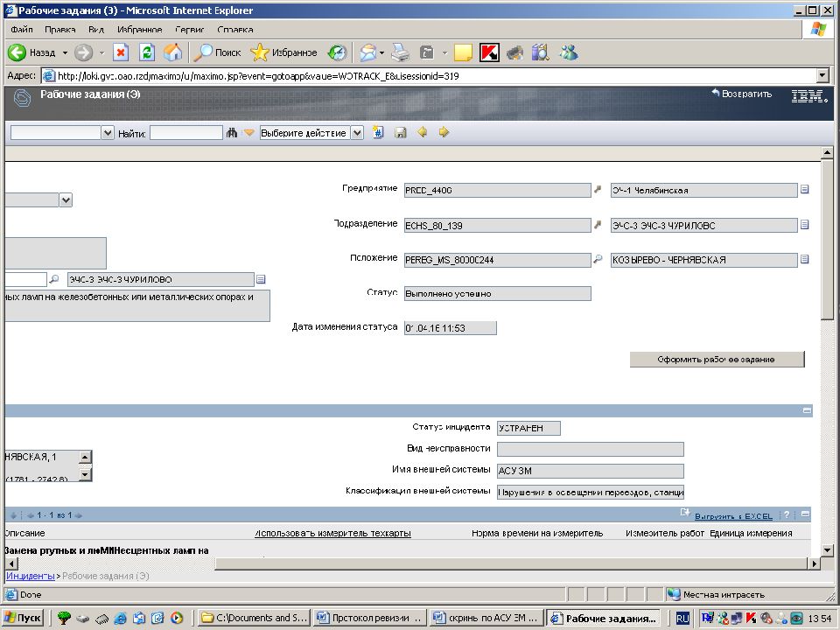
Task: Open the History clock icon
Action: pos(338,52)
